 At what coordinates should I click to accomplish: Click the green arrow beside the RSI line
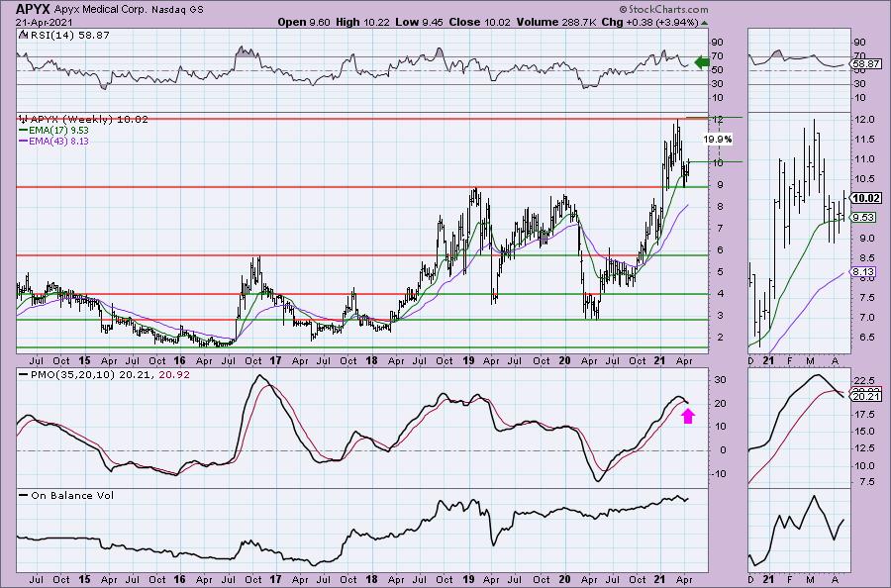click(702, 62)
